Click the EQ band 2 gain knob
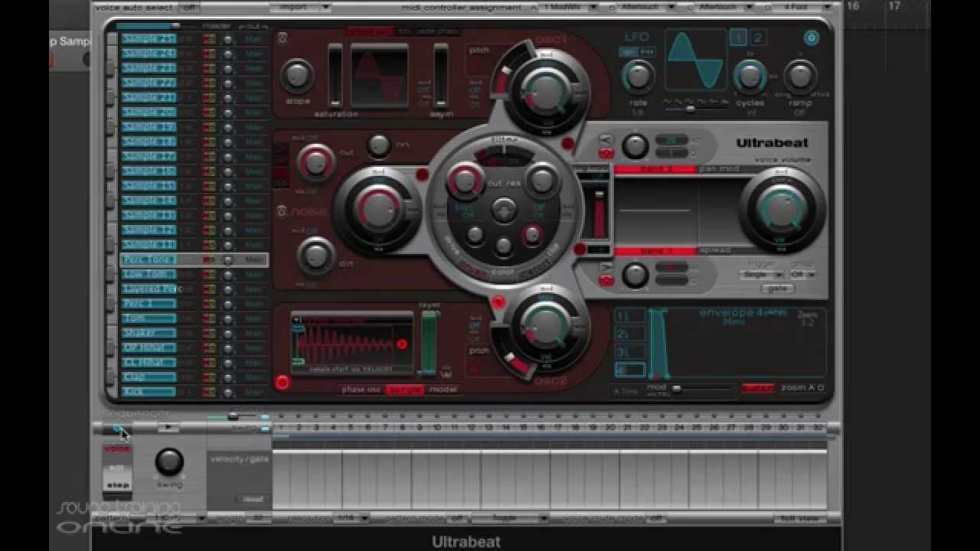The image size is (980, 551). point(634,145)
